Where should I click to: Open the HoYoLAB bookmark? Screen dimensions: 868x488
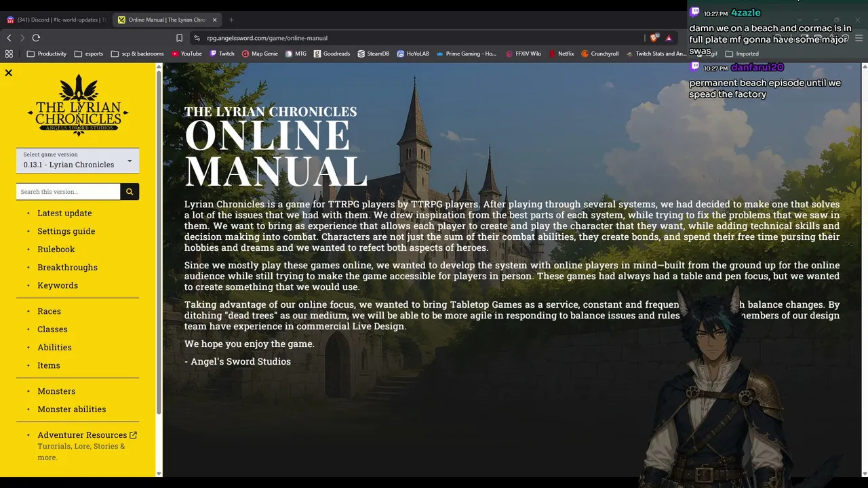413,54
